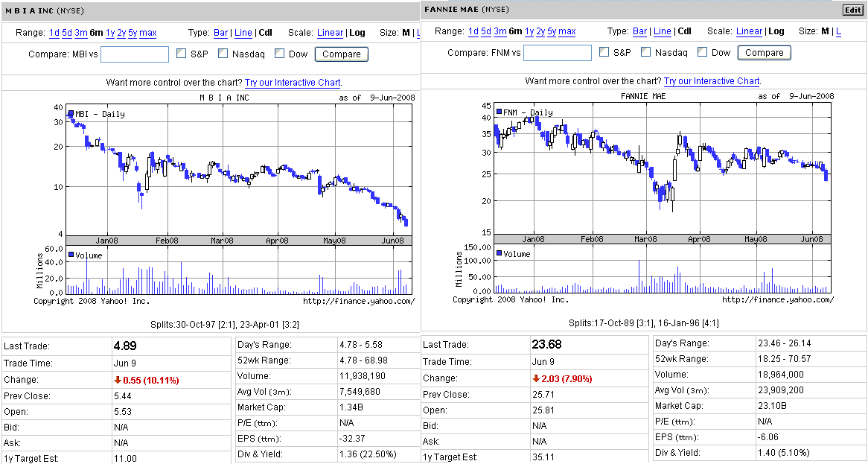Click MBIA prev close value 5.44
868x464 pixels.
click(122, 396)
